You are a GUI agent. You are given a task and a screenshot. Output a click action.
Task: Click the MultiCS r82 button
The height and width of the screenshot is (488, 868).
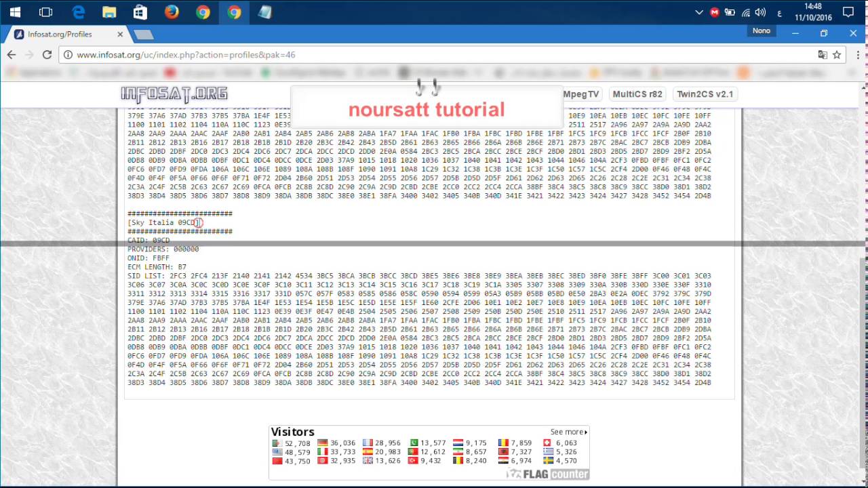[637, 94]
